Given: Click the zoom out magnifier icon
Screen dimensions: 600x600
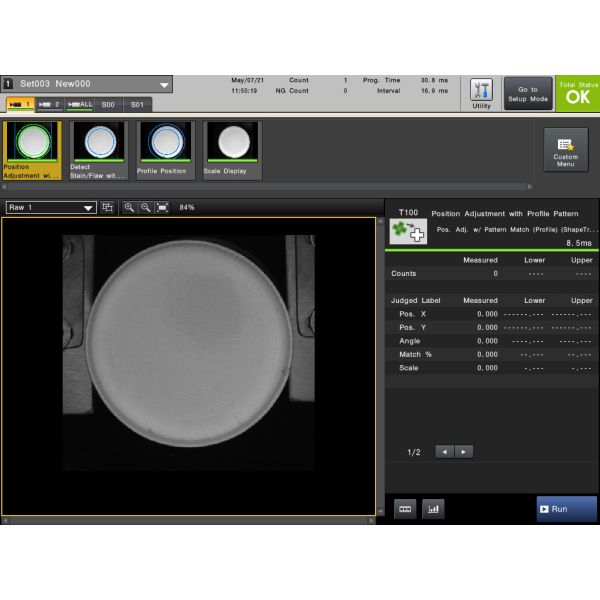Looking at the screenshot, I should click(145, 207).
